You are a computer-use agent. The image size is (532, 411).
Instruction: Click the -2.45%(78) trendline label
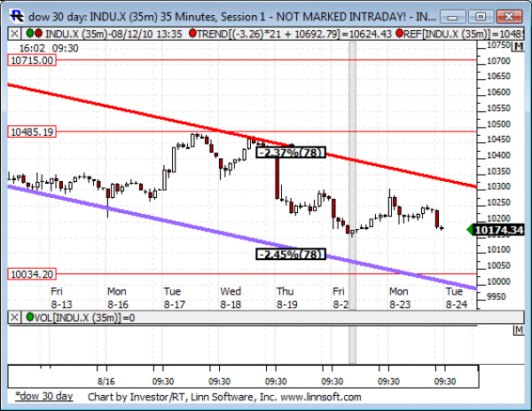[291, 255]
